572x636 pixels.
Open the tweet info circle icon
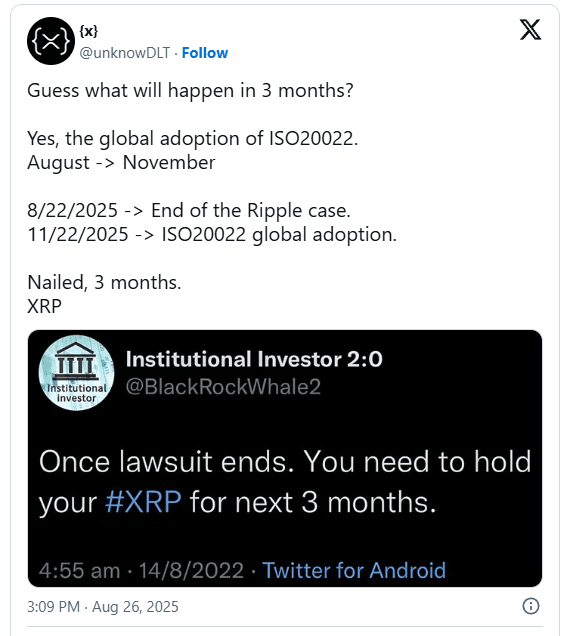(531, 606)
